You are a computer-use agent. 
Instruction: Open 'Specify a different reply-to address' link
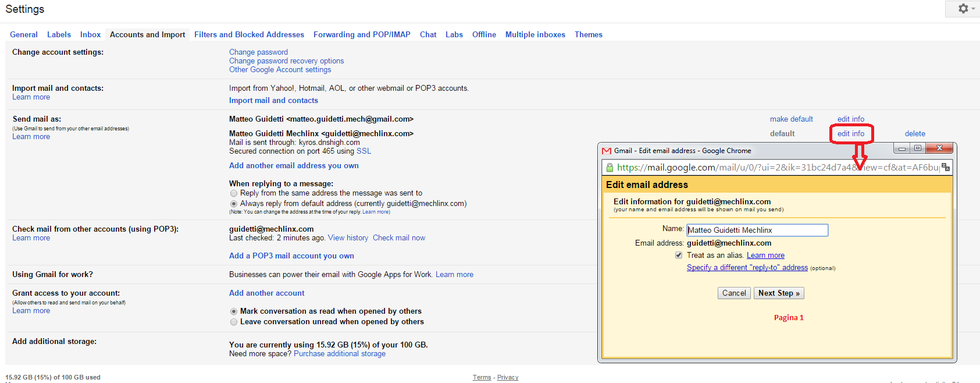[x=747, y=268]
